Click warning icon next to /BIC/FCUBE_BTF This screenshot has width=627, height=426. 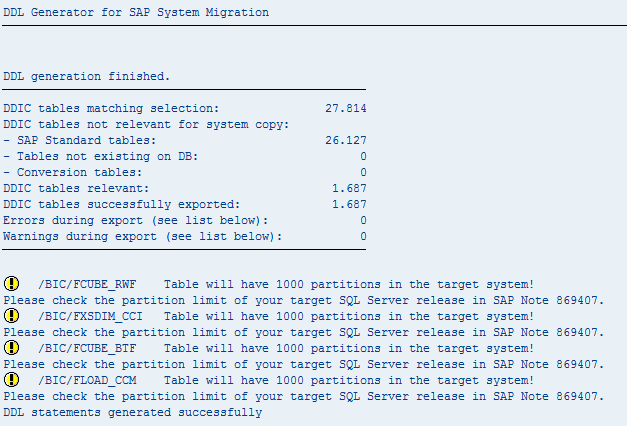click(11, 348)
